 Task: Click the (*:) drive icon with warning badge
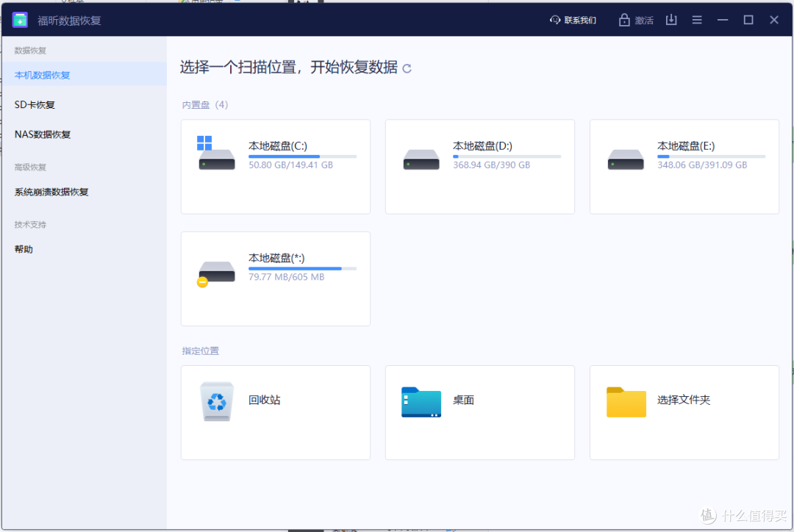(216, 274)
